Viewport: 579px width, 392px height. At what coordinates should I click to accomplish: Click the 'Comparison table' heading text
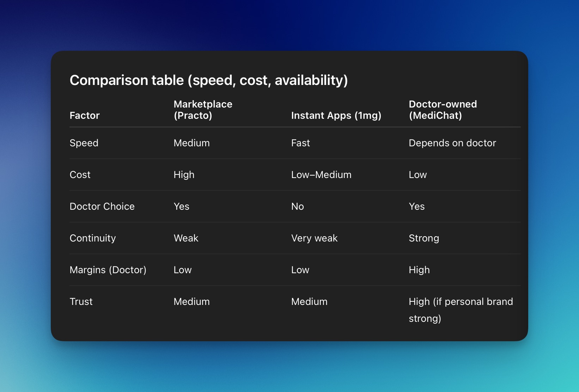tap(208, 80)
